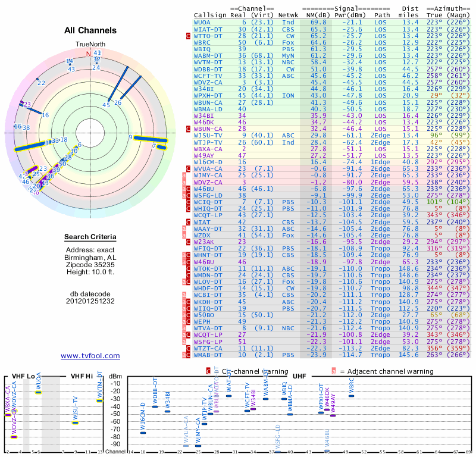Click the WVTM-DT callsign in the table
This screenshot has width=476, height=457.
click(x=208, y=62)
